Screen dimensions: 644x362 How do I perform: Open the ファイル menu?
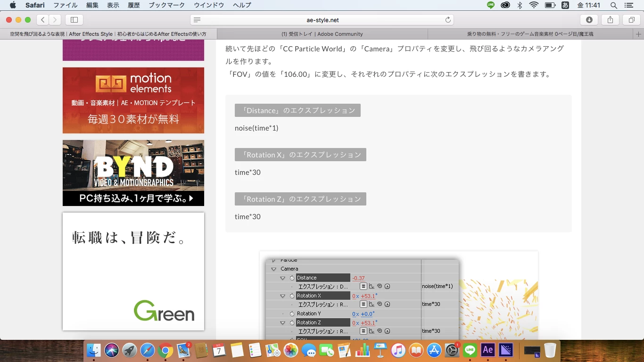click(66, 5)
